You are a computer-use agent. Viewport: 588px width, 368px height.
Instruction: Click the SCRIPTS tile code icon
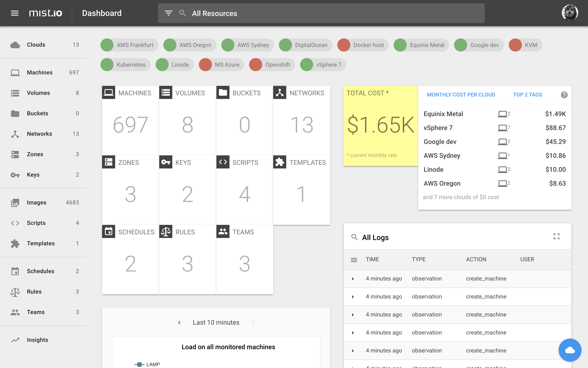pos(223,162)
